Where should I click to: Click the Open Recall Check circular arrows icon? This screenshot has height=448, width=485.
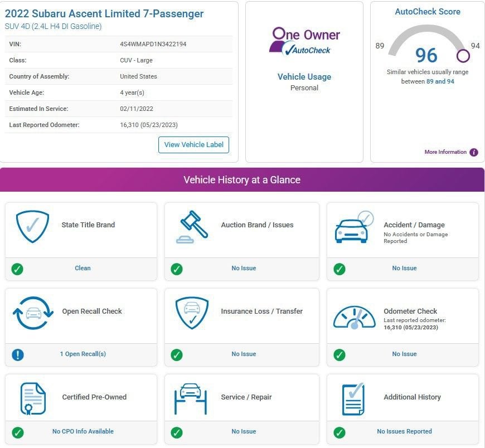33,313
